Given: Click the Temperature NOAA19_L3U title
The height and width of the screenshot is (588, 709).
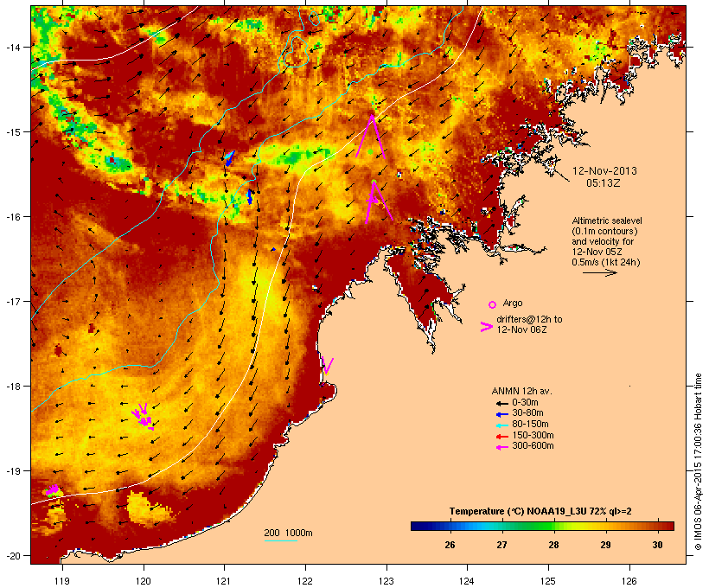Looking at the screenshot, I should [x=540, y=512].
